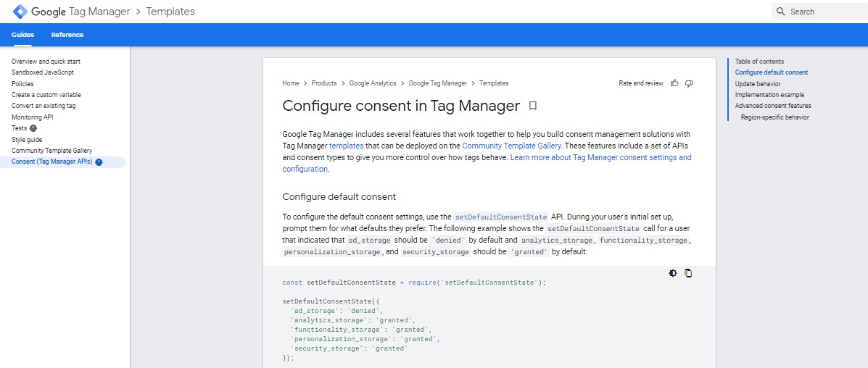The width and height of the screenshot is (868, 368).
Task: Switch to the Reference tab
Action: point(67,35)
